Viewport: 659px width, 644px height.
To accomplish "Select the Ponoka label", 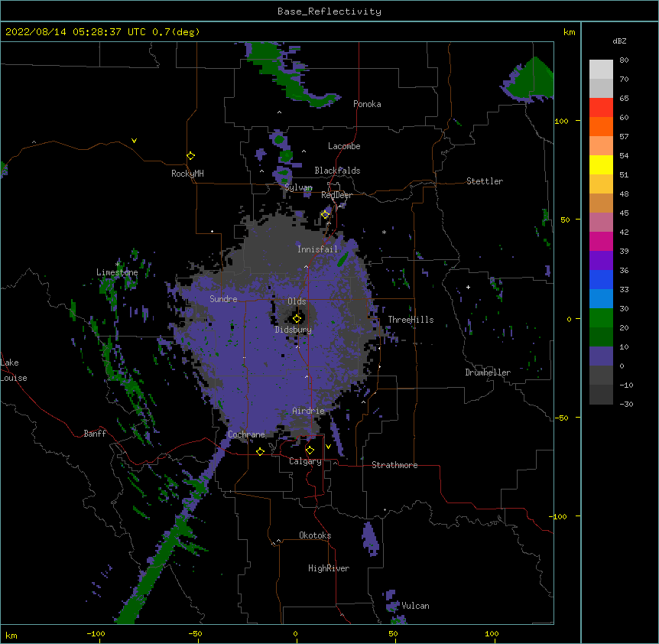I will (367, 104).
